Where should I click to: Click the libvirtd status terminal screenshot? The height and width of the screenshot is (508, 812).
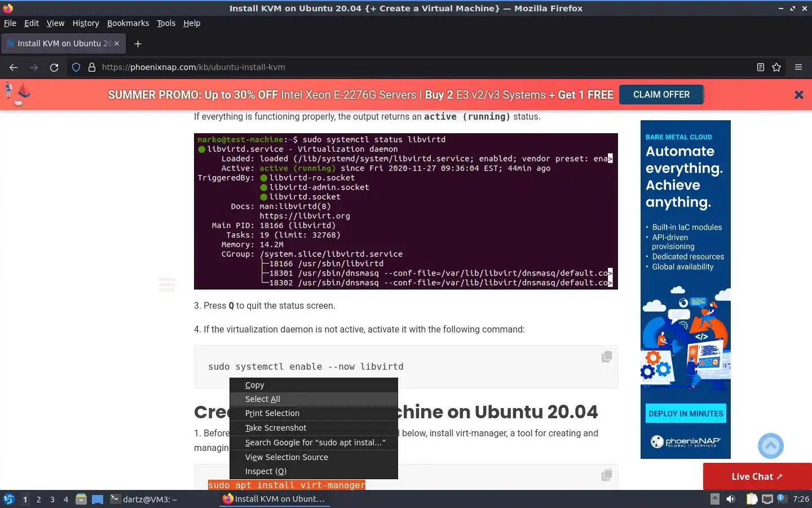pyautogui.click(x=406, y=211)
